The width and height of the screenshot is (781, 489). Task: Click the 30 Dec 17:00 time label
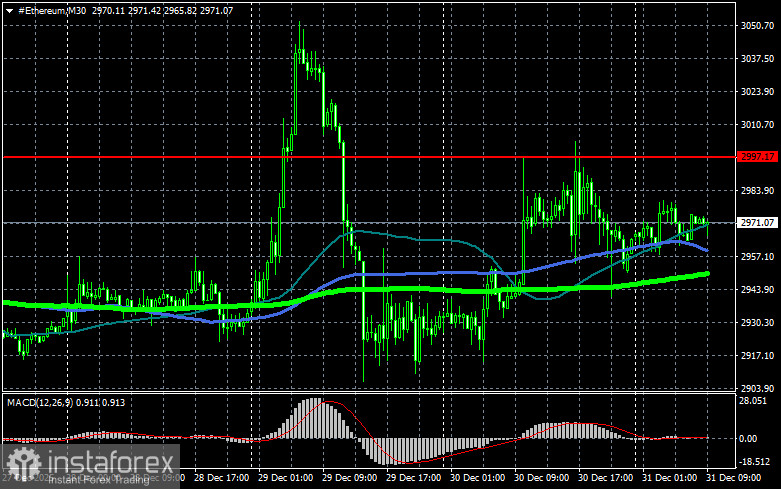coord(605,478)
